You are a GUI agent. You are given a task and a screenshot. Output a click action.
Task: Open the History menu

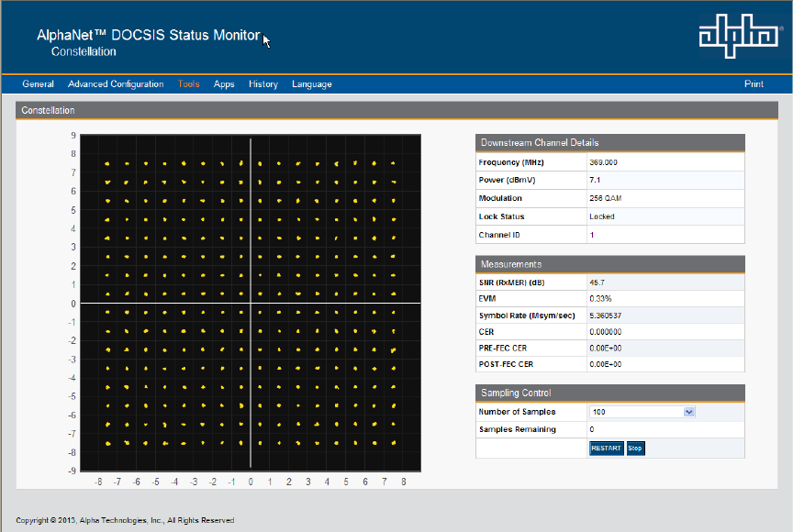coord(263,83)
